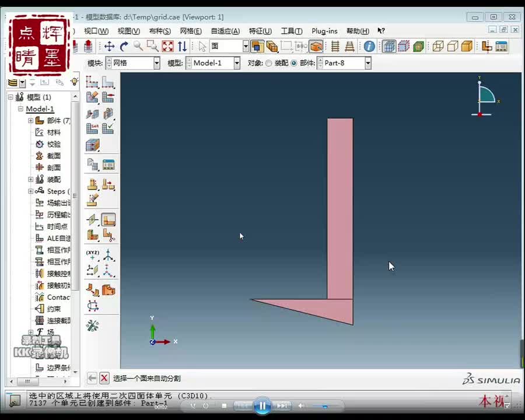The height and width of the screenshot is (420, 525).
Task: Select the 部件 radio button
Action: coord(294,63)
